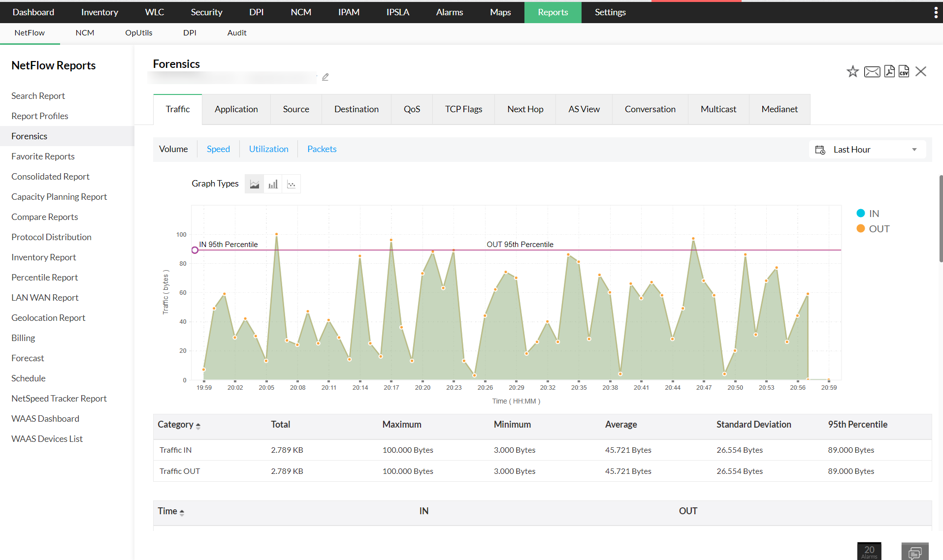
Task: Mark report as favorite with star icon
Action: coord(852,72)
